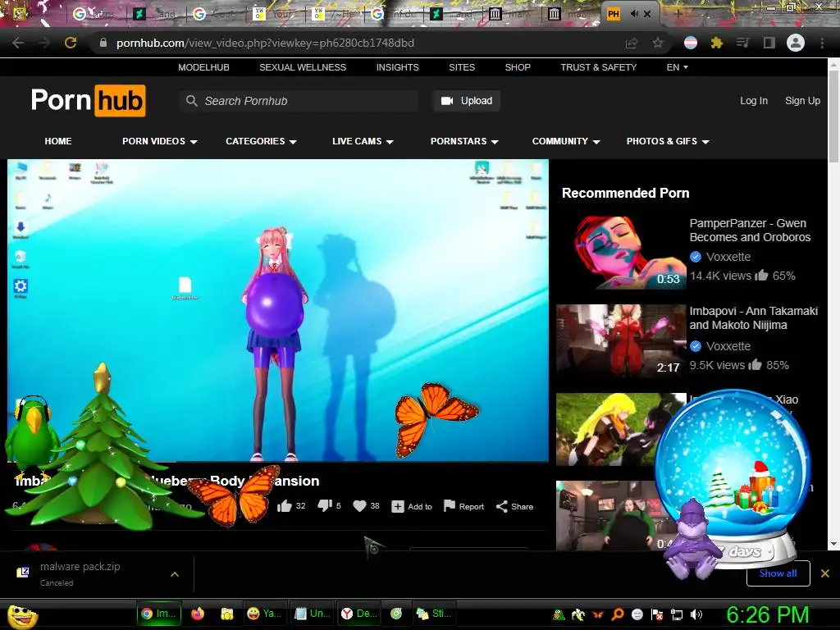Open the MODELHUB top menu link

coord(203,67)
